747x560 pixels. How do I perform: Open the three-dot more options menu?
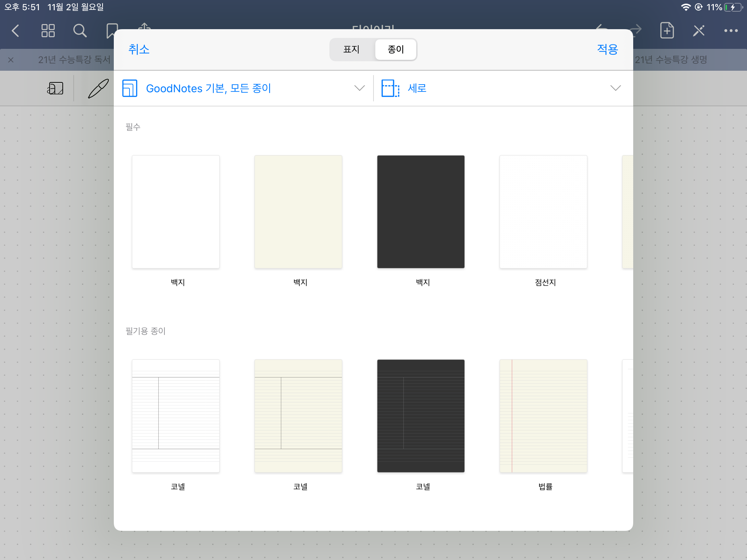pyautogui.click(x=731, y=31)
